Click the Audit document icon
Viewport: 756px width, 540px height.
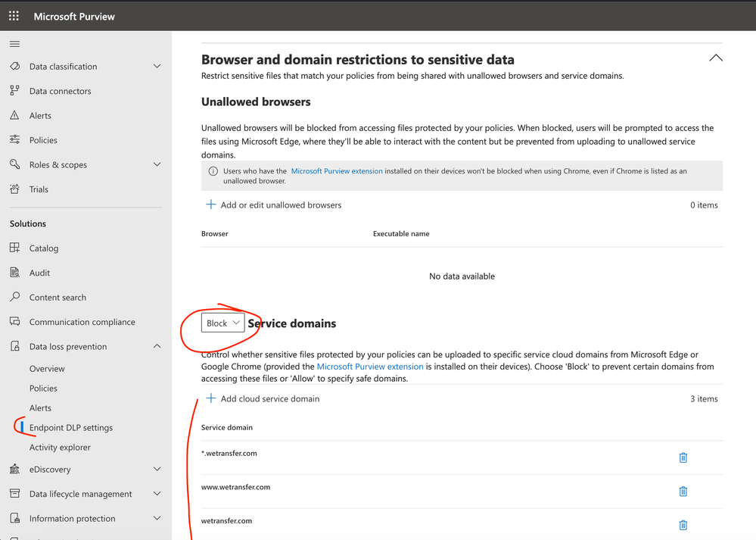pos(15,272)
